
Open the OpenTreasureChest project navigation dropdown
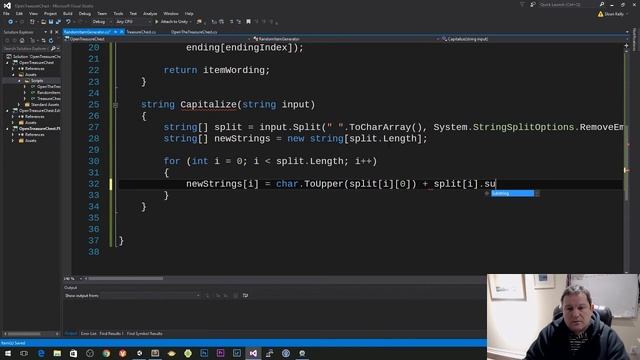pos(157,39)
